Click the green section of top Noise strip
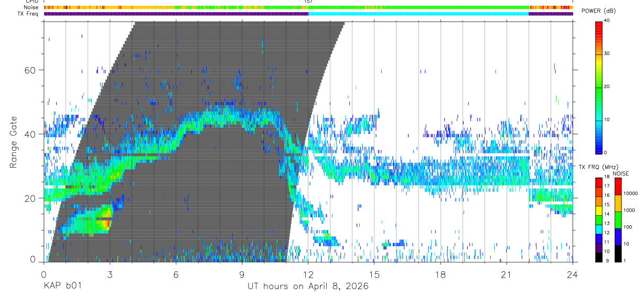Viewport: 644px width, 297px height. click(x=420, y=8)
